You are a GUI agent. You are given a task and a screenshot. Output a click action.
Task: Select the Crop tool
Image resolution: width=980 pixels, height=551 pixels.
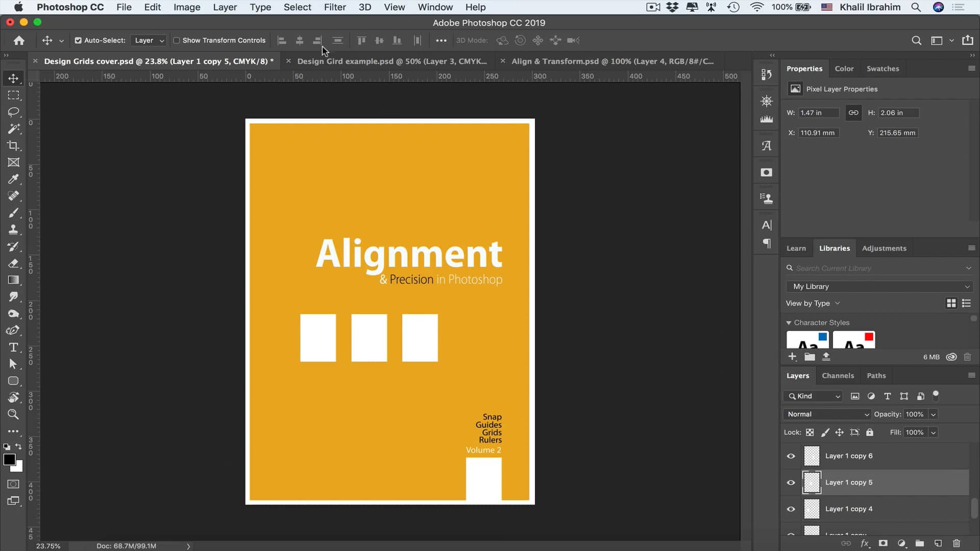tap(13, 146)
